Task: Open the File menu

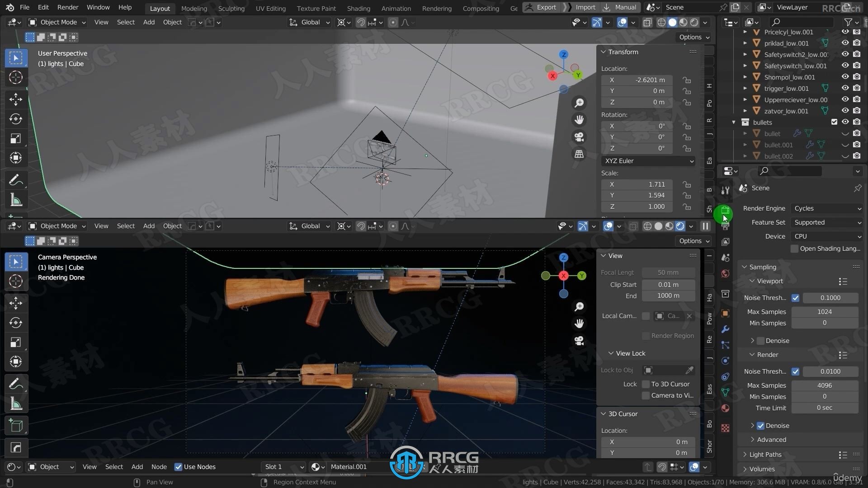Action: (x=25, y=7)
